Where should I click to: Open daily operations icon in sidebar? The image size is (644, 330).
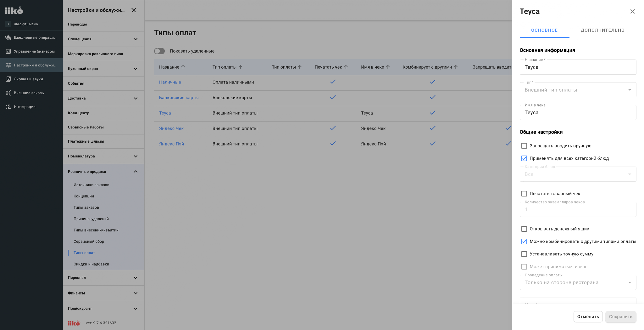point(8,37)
